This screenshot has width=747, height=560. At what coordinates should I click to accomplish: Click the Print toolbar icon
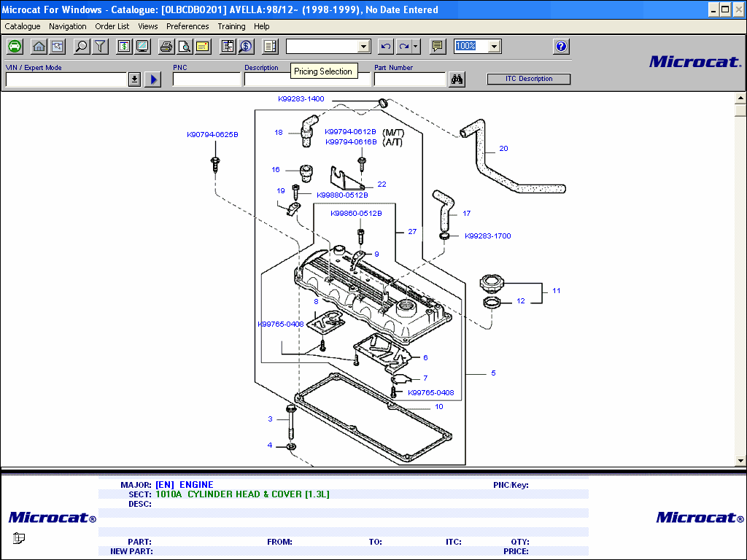pos(166,46)
